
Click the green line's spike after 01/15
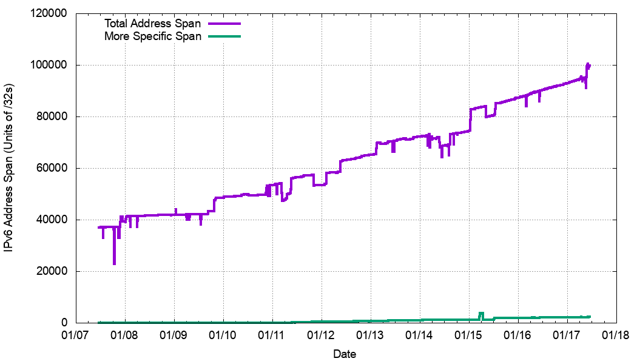pos(481,314)
